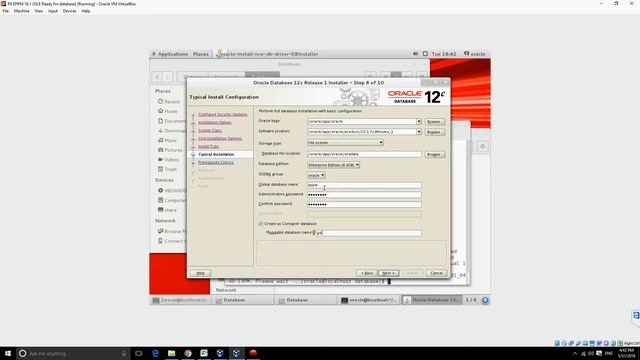Click the Cortana search box
Viewport: 640px width, 360px height.
point(73,353)
